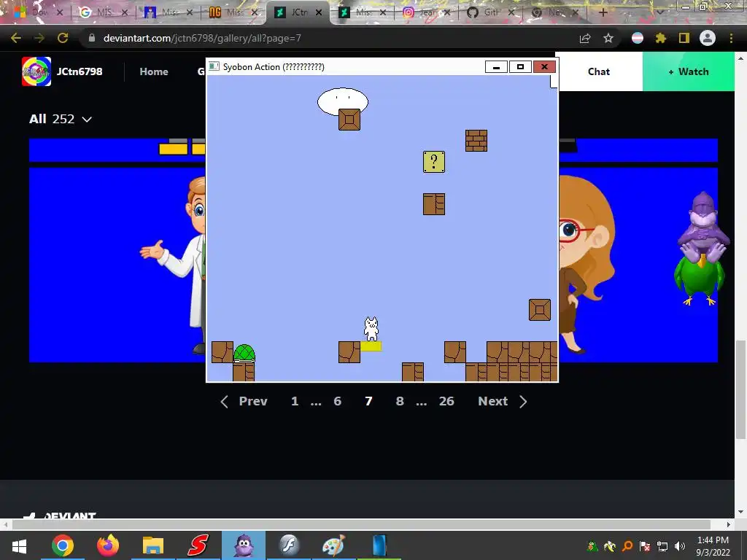Viewport: 747px width, 560px height.
Task: Open the Chrome three-dot menu
Action: pos(731,38)
